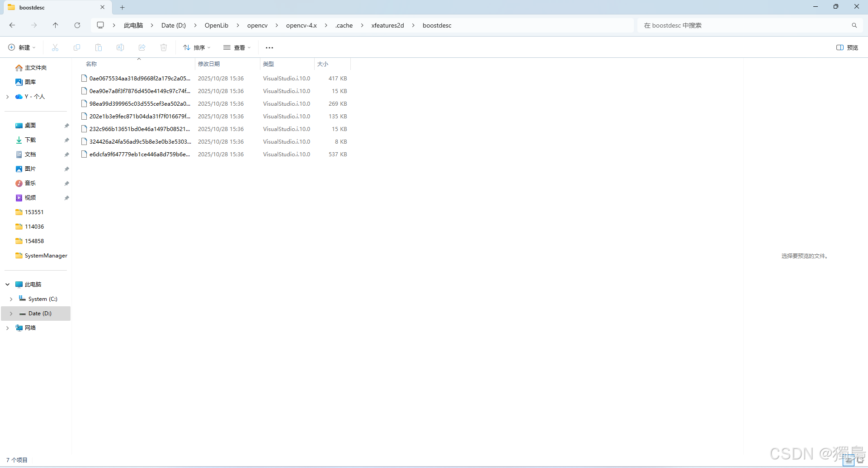Open the more options ellipsis menu

tap(269, 47)
